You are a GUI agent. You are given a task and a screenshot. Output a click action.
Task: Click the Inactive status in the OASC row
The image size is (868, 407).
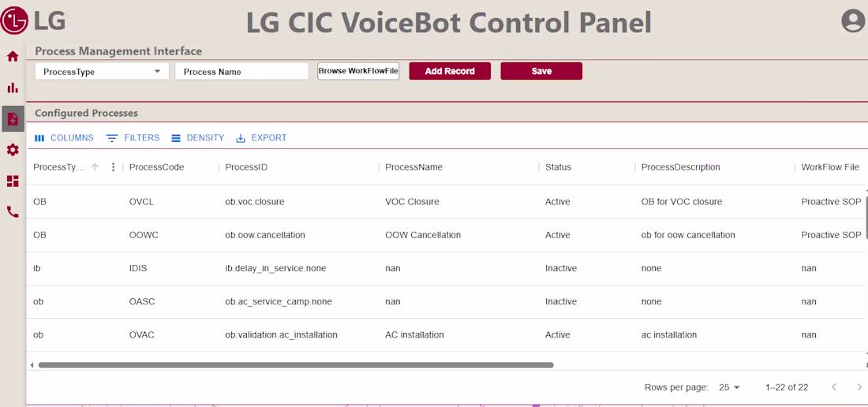pyautogui.click(x=561, y=301)
